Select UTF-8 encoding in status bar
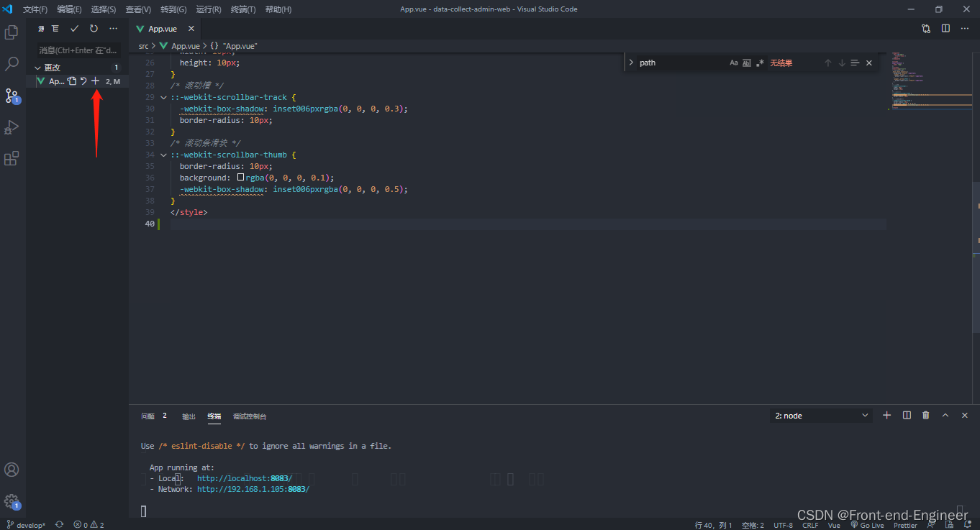 (x=783, y=525)
